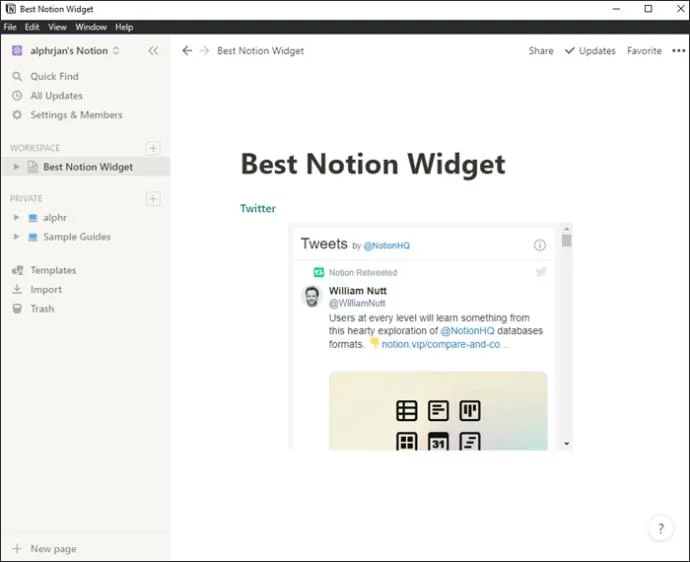Click the plus icon beside New page
This screenshot has height=562, width=690.
pyautogui.click(x=17, y=548)
